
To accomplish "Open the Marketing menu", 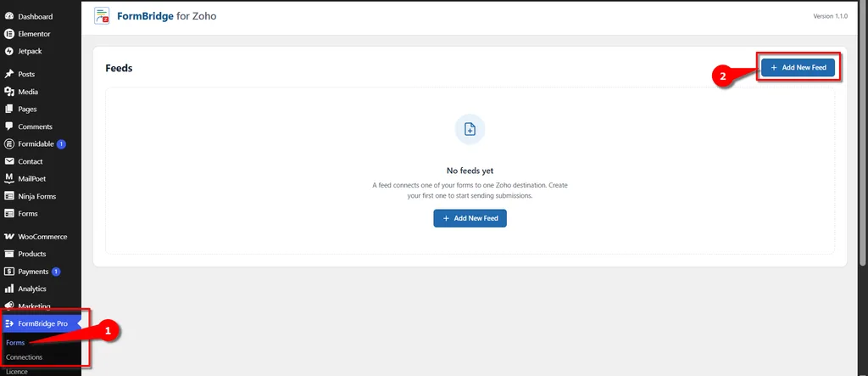I will pos(34,306).
